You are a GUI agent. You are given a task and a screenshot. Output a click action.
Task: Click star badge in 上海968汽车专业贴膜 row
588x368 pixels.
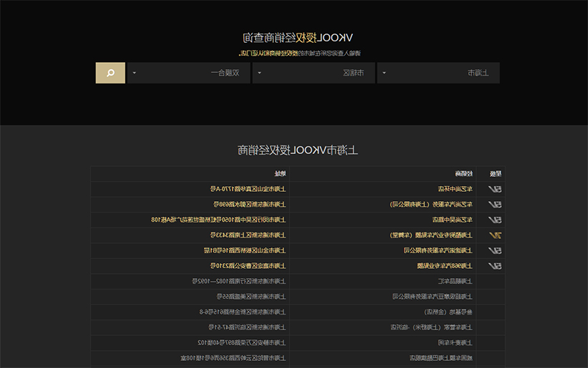495,266
